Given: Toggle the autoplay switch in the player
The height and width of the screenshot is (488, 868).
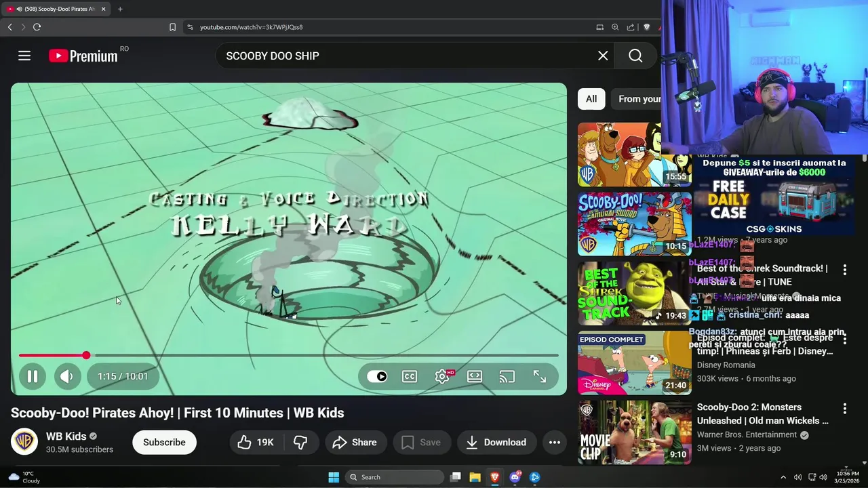Looking at the screenshot, I should point(377,376).
